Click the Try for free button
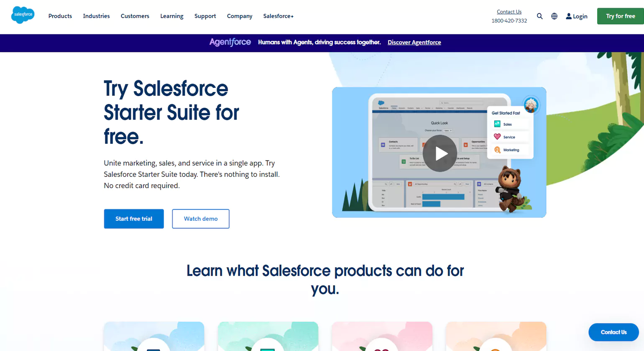Screen dimensions: 644x351 [621, 16]
